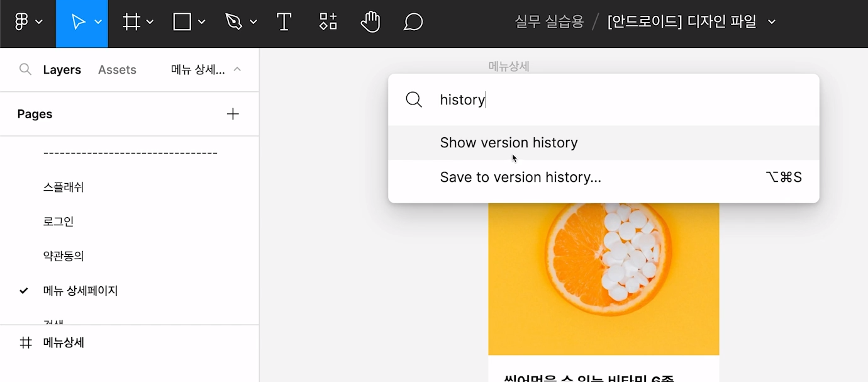The height and width of the screenshot is (382, 868).
Task: Click the Pages section header
Action: (35, 114)
